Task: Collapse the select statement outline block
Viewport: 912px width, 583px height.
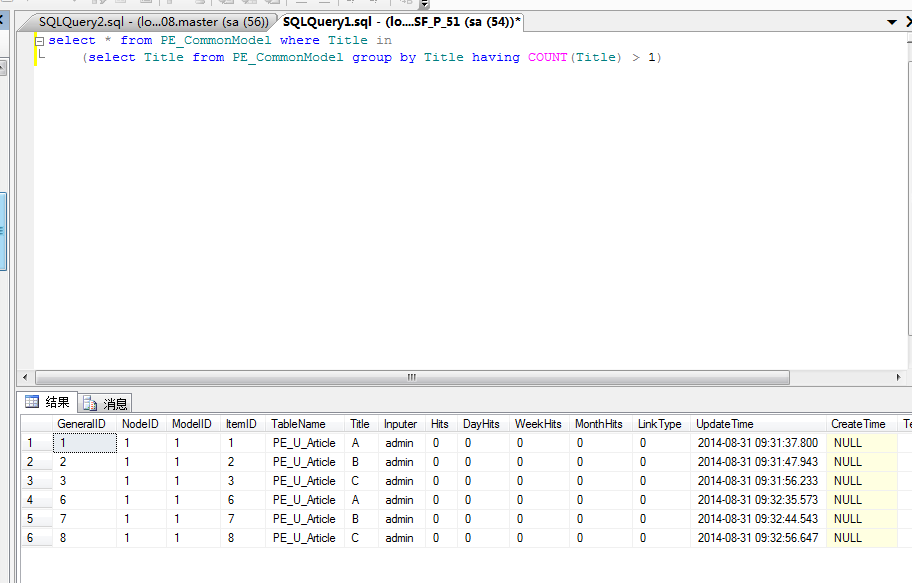Action: [x=39, y=41]
